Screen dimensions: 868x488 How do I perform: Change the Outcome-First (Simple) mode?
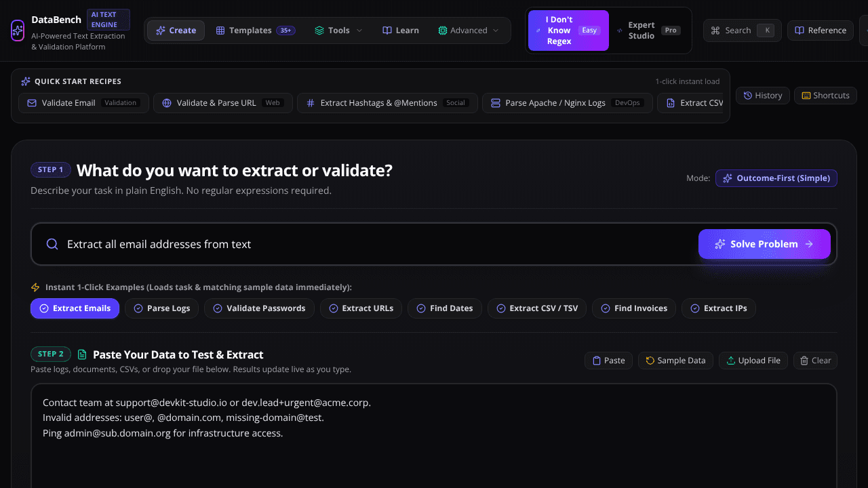[x=776, y=178]
